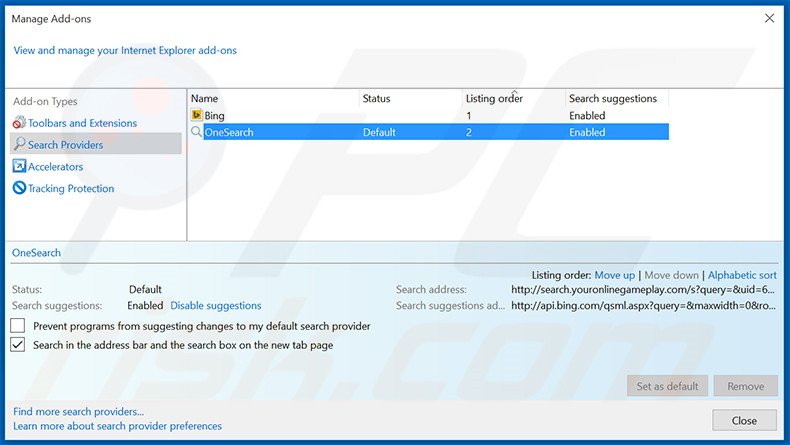Screen dimensions: 790x445
Task: Enable Prevent programs from suggesting changes checkbox
Action: click(x=18, y=326)
